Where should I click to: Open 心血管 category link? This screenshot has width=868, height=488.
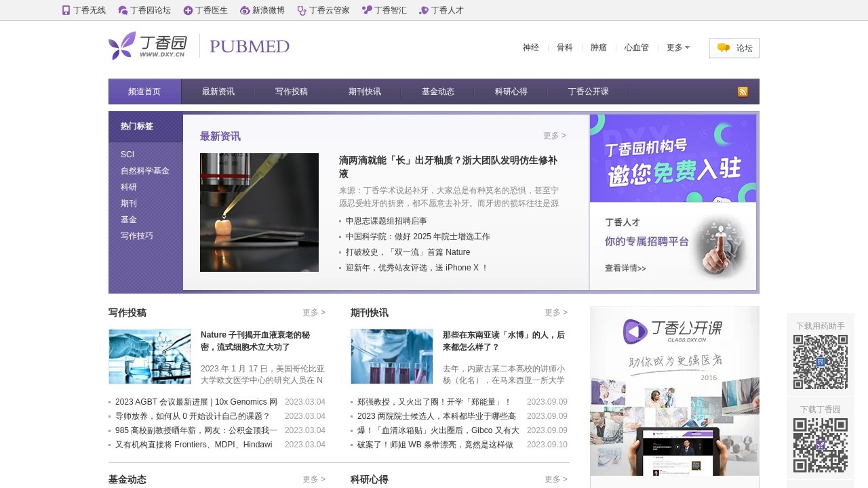click(637, 47)
